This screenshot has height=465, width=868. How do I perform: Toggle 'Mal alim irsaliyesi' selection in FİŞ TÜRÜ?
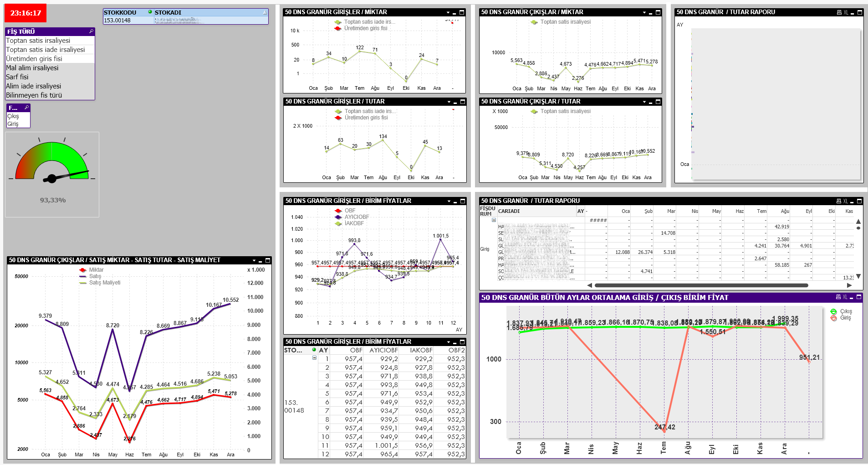click(x=32, y=68)
